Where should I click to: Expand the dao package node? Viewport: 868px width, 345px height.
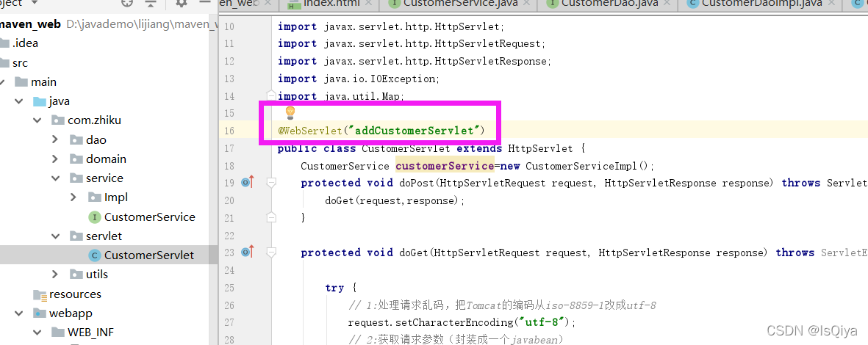[55, 140]
